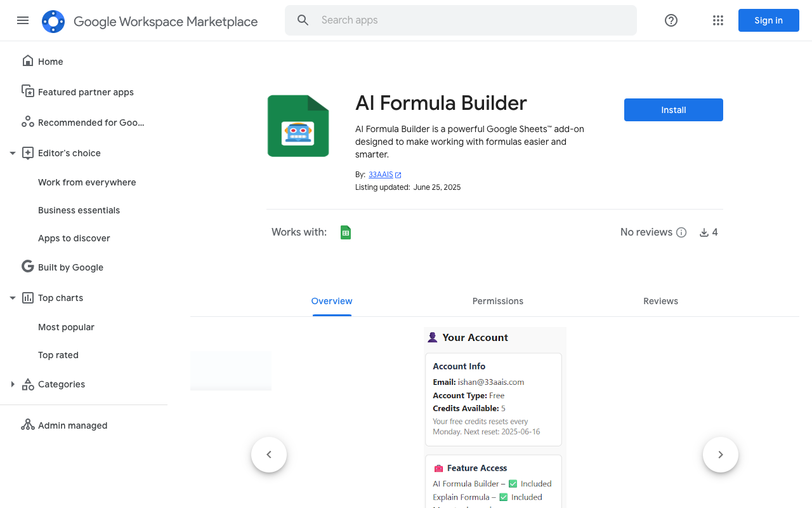Image resolution: width=812 pixels, height=508 pixels.
Task: Open the 33AAIS developer link
Action: [381, 174]
